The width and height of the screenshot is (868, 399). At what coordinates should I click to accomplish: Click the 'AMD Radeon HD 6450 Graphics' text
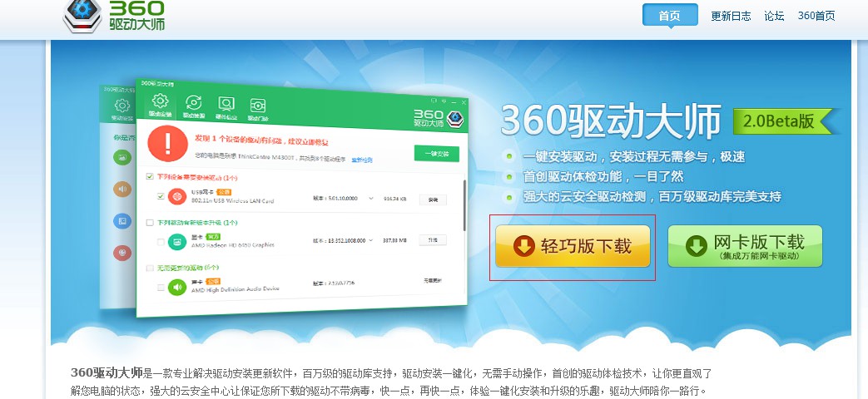point(232,245)
